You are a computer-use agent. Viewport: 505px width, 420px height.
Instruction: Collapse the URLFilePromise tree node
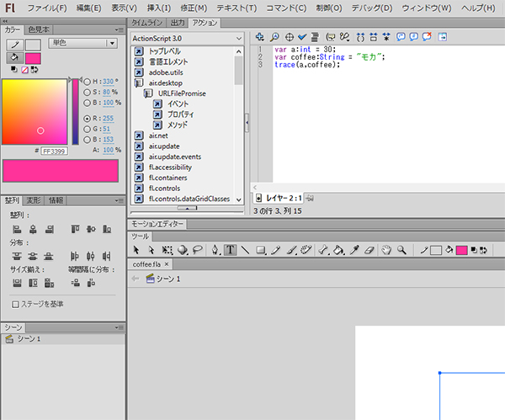[x=148, y=93]
